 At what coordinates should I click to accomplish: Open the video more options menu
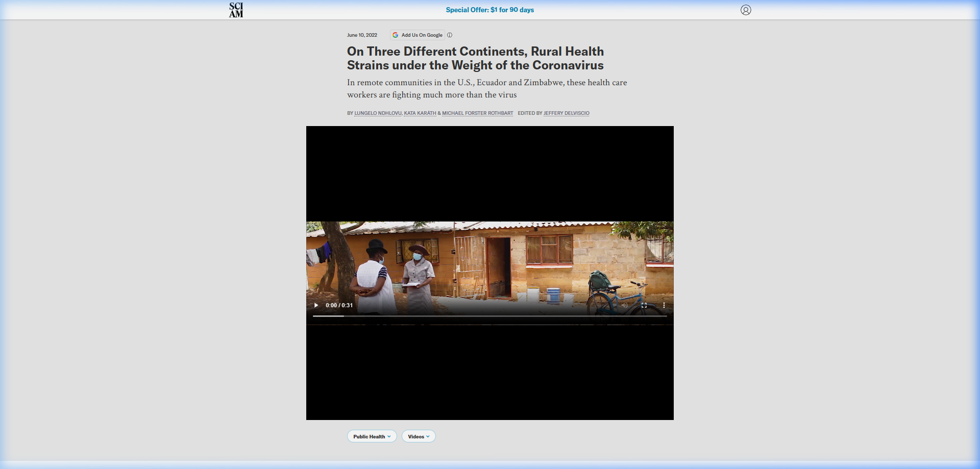click(x=664, y=305)
